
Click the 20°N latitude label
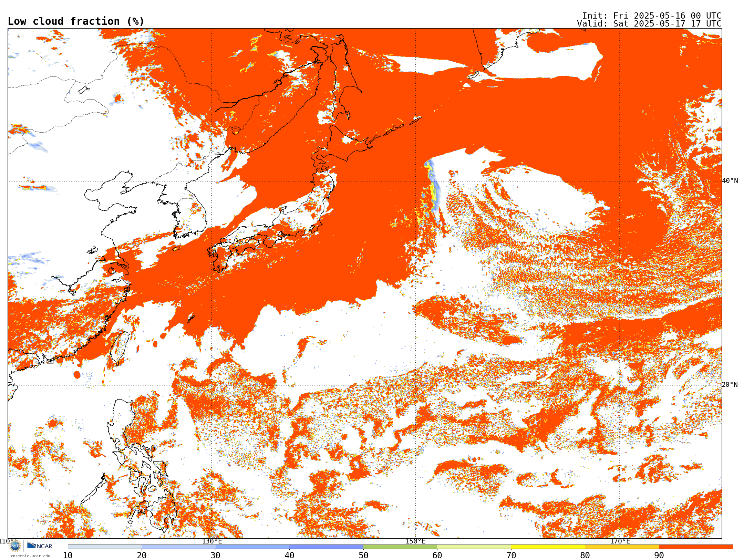click(730, 385)
